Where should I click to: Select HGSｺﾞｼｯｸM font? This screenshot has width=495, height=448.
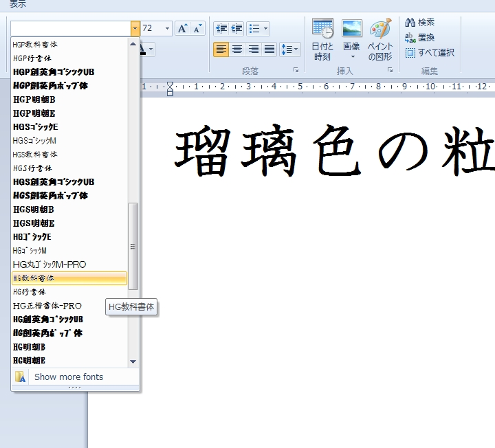point(69,141)
